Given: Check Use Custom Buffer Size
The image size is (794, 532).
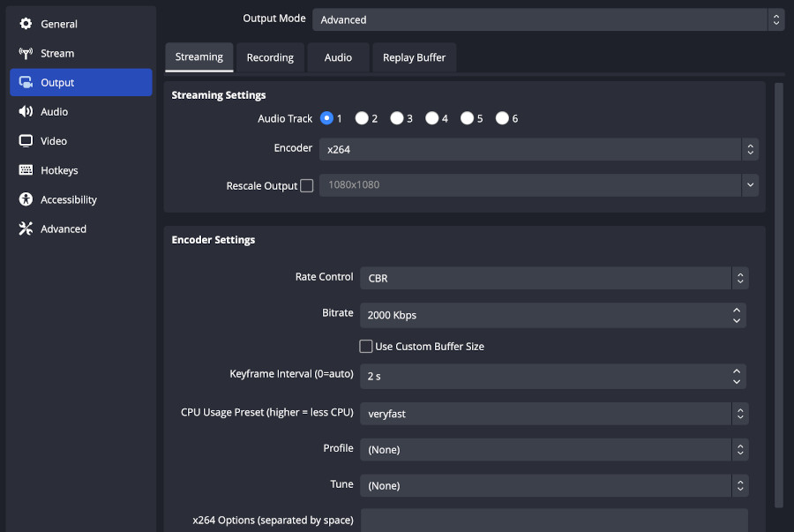Looking at the screenshot, I should (366, 346).
